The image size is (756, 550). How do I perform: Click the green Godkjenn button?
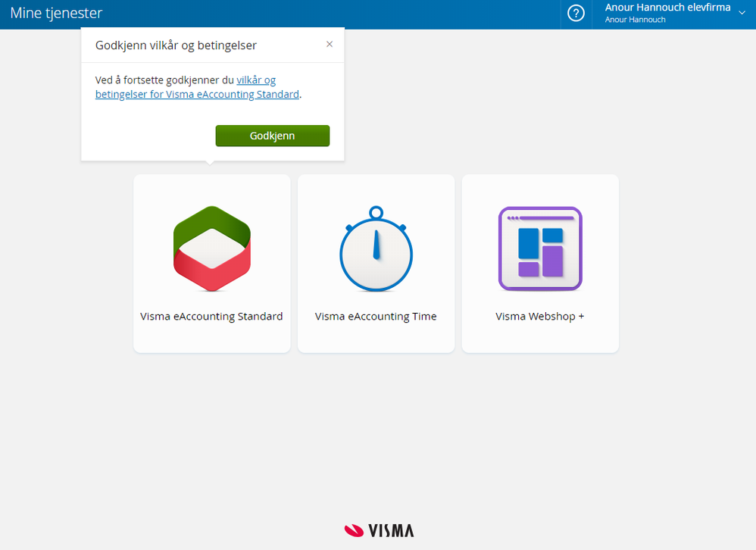[x=273, y=136]
